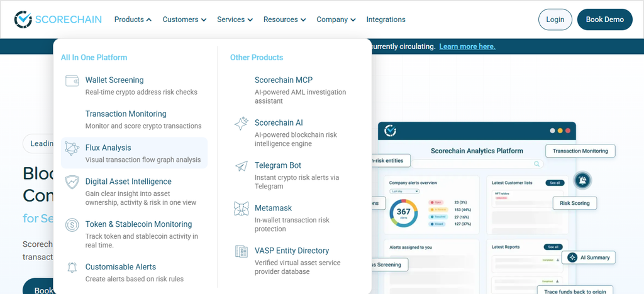This screenshot has width=644, height=294.
Task: Click the Scorechain Analytics Platform title
Action: pyautogui.click(x=477, y=151)
